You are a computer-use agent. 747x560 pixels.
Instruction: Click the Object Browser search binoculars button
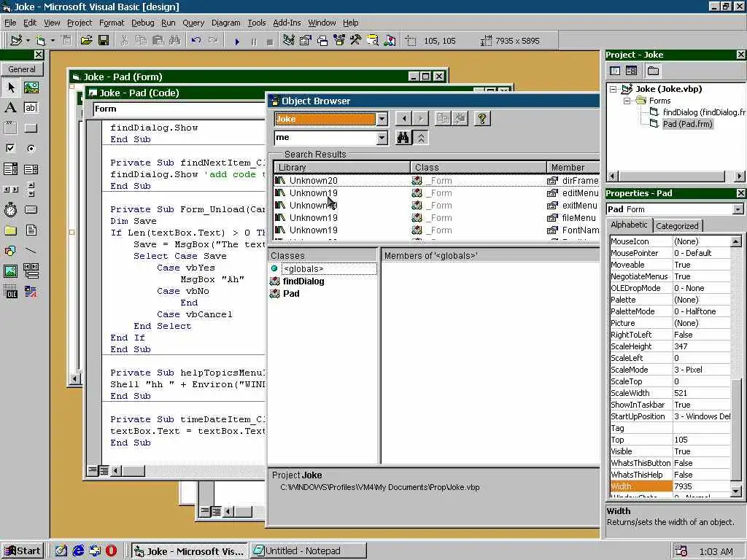pyautogui.click(x=403, y=138)
